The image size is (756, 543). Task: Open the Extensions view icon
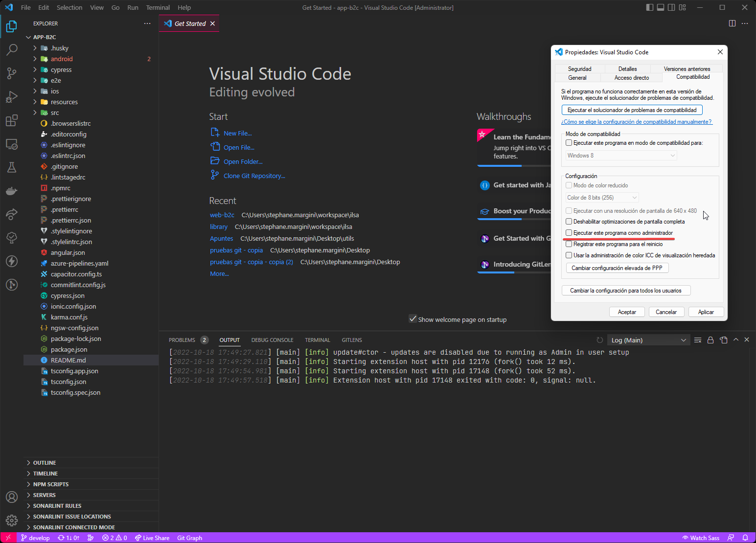(12, 120)
